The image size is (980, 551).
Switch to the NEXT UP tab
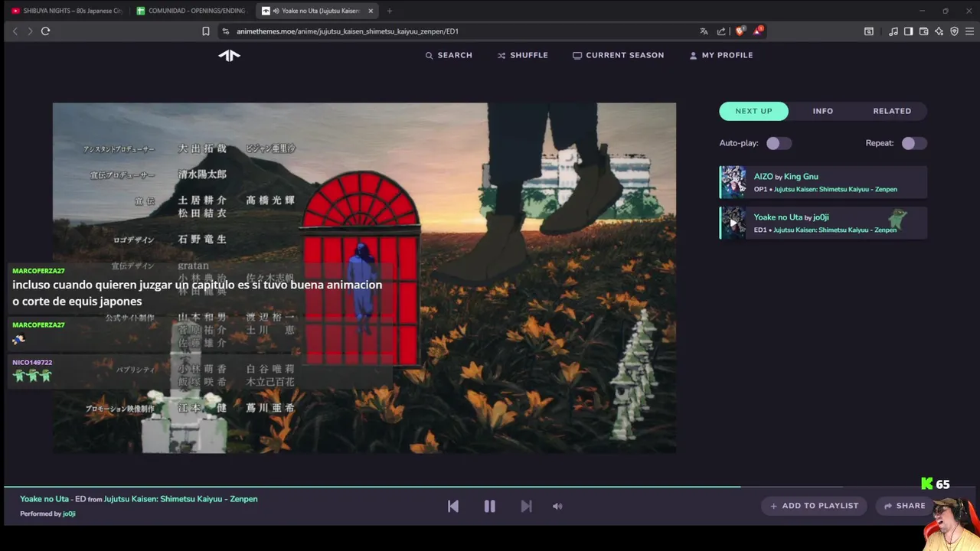pos(754,111)
